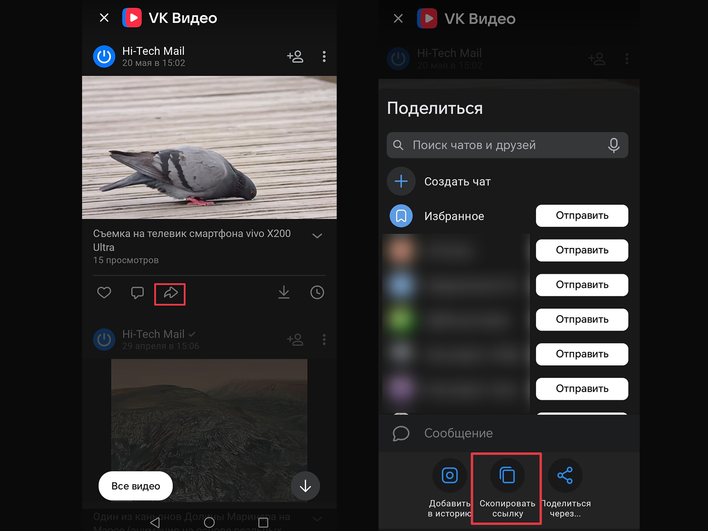The image size is (708, 531).
Task: Send to Избранное with Отправить
Action: (582, 215)
